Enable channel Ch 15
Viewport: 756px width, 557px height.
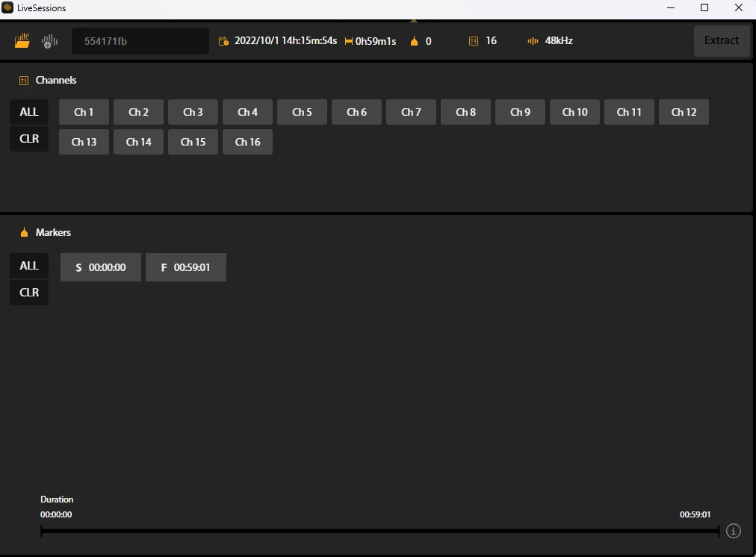coord(193,142)
